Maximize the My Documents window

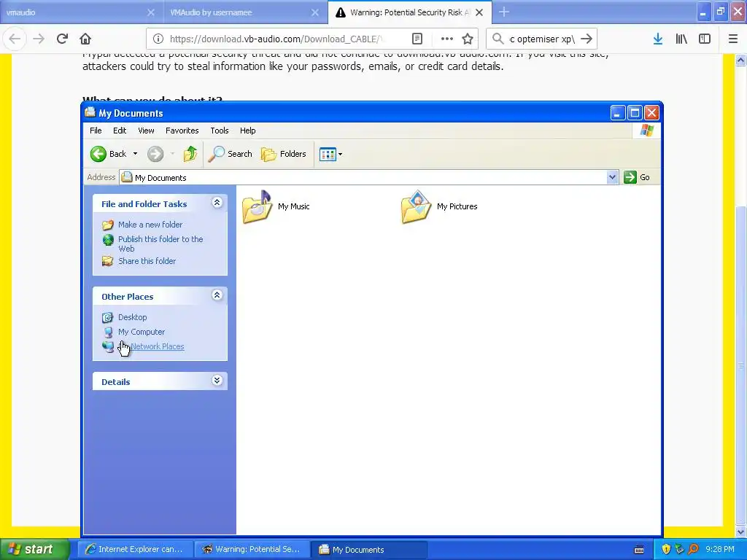click(635, 113)
